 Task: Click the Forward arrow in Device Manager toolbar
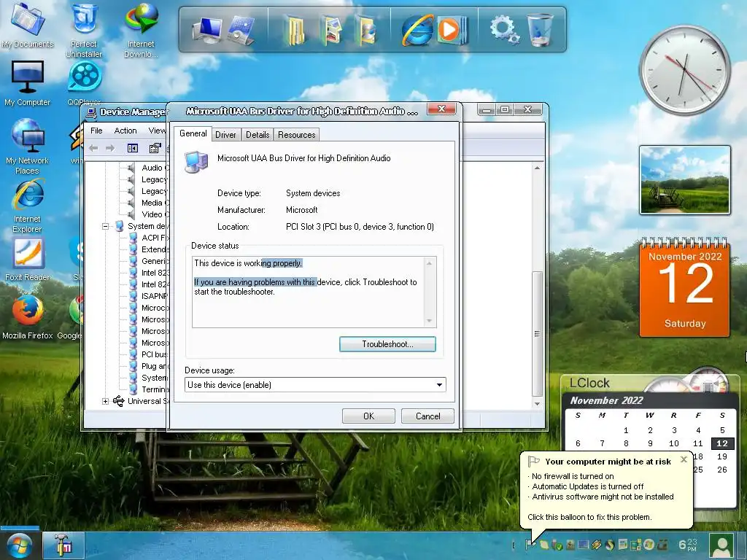click(110, 148)
